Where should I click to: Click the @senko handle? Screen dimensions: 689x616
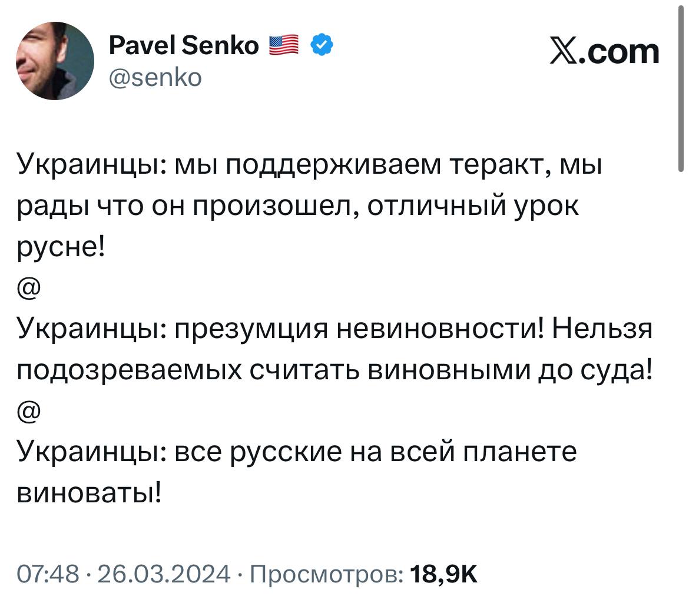(x=155, y=75)
